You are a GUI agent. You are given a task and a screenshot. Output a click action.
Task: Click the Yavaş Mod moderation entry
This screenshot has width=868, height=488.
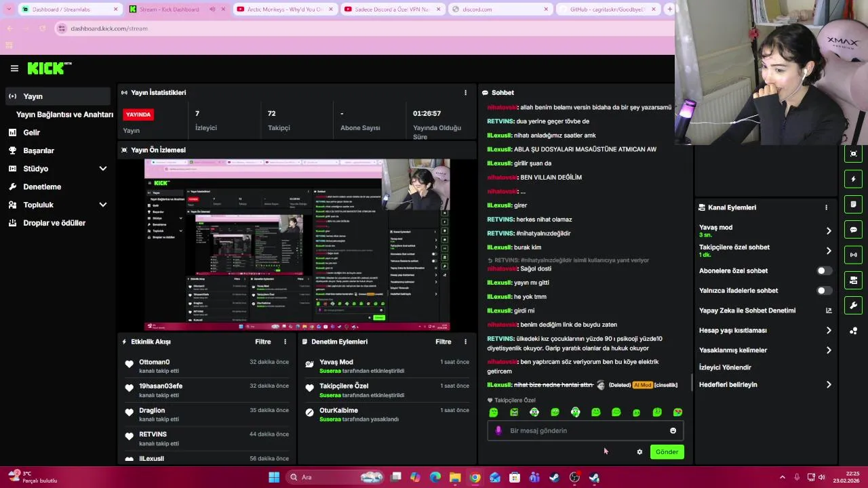[x=387, y=366]
